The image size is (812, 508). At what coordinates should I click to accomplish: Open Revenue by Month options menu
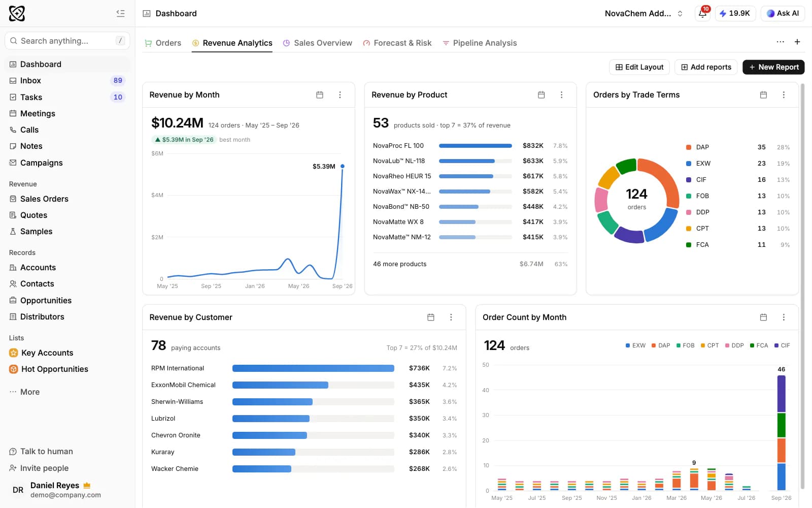point(340,95)
